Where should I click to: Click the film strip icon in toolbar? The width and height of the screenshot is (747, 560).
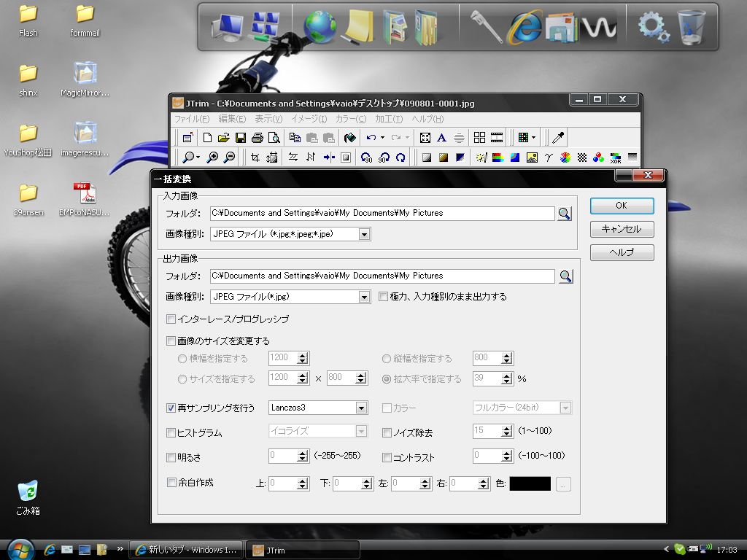coord(496,138)
